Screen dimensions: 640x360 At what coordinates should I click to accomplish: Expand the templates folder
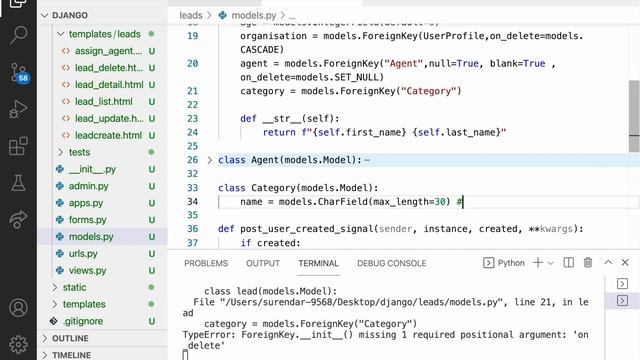[x=55, y=304]
